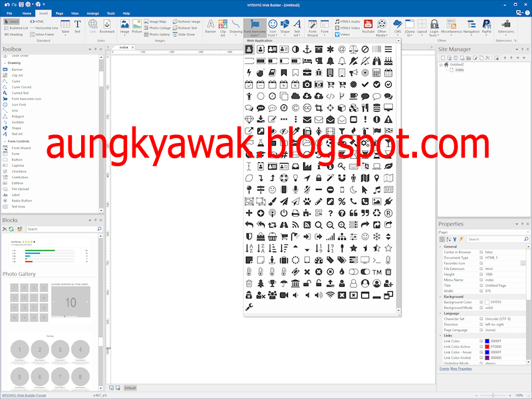532x399 pixels.
Task: Insert a PayPal button
Action: pyautogui.click(x=487, y=27)
